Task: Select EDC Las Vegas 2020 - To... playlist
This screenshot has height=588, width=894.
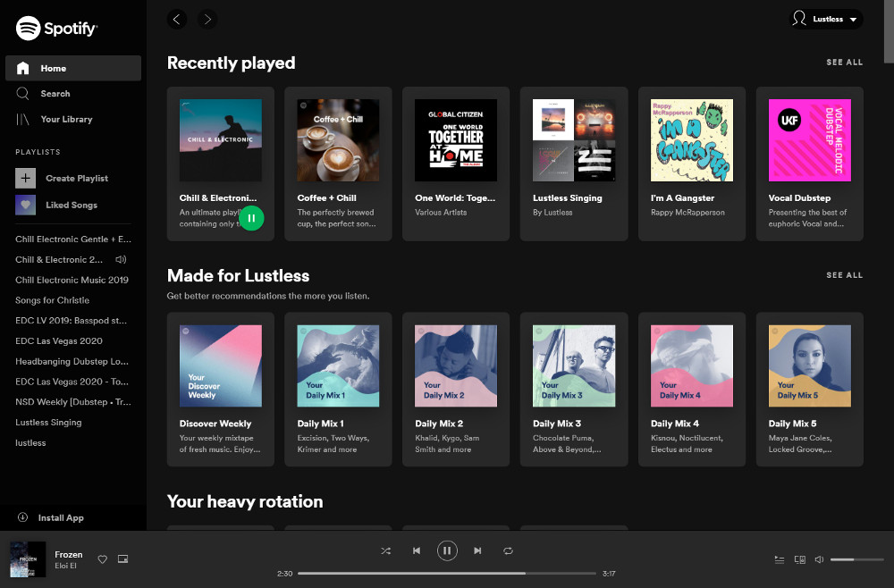Action: pyautogui.click(x=72, y=382)
